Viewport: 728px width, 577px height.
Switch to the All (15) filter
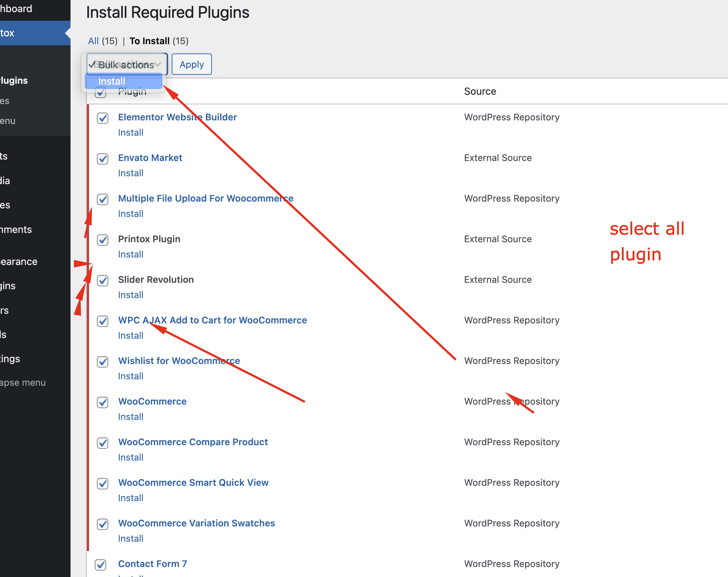pos(93,41)
